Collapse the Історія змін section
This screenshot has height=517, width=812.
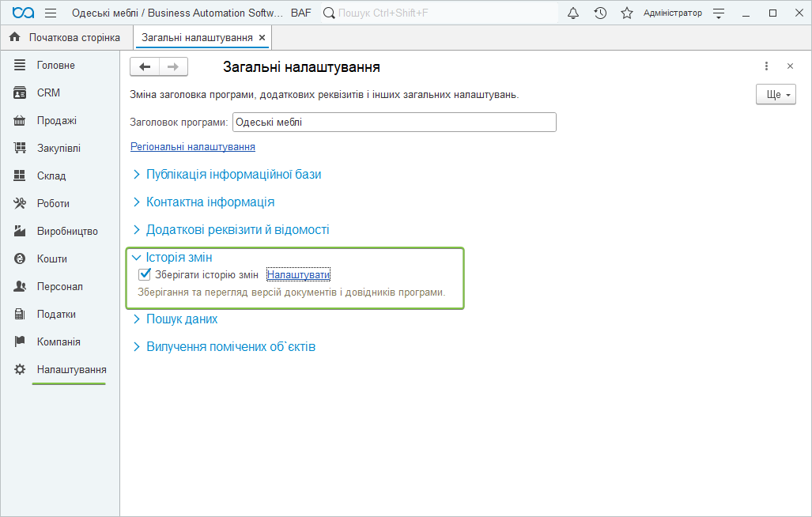(179, 258)
